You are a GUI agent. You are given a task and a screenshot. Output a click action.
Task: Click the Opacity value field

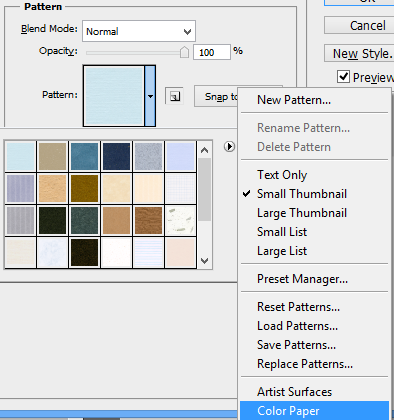[212, 52]
